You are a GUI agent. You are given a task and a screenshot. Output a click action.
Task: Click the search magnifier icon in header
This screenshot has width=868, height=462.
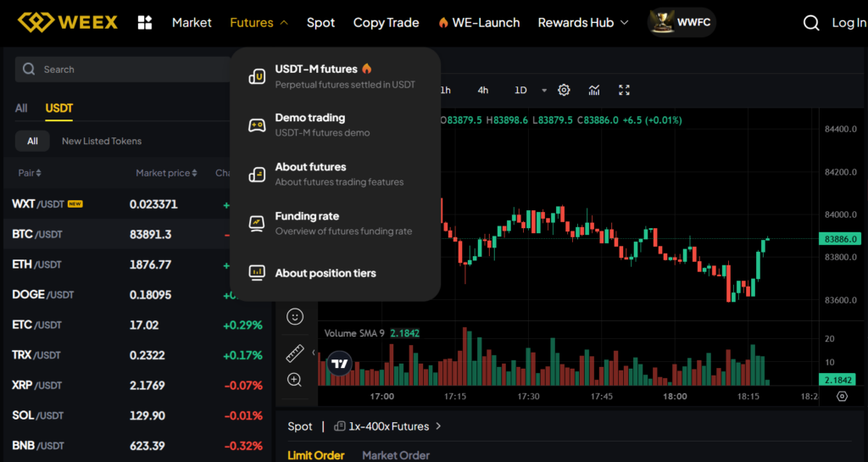pyautogui.click(x=811, y=23)
